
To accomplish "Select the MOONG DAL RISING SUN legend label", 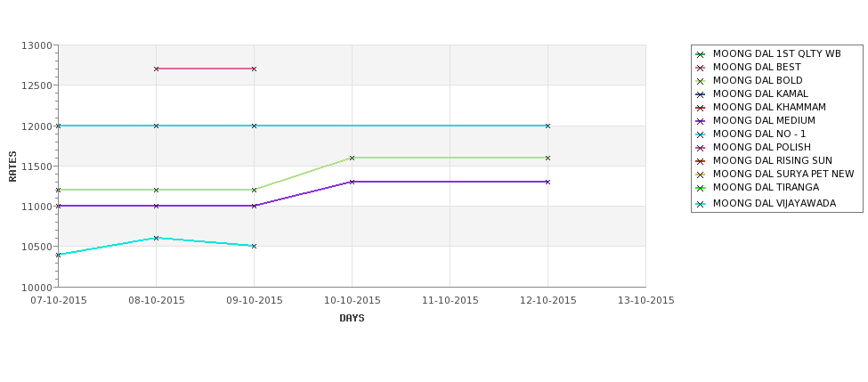I will click(772, 160).
